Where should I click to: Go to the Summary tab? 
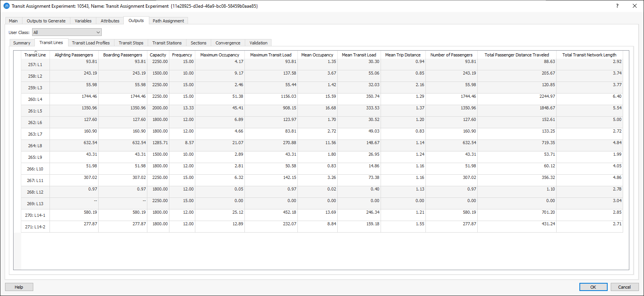[x=22, y=43]
